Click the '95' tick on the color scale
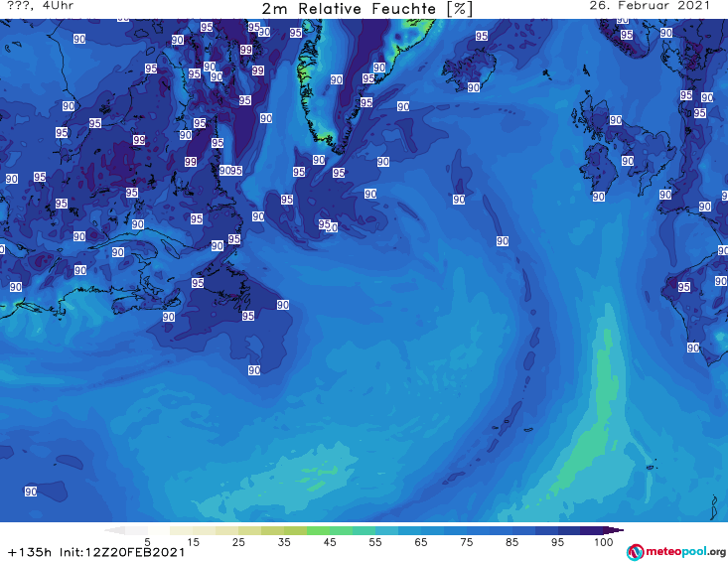 point(557,541)
